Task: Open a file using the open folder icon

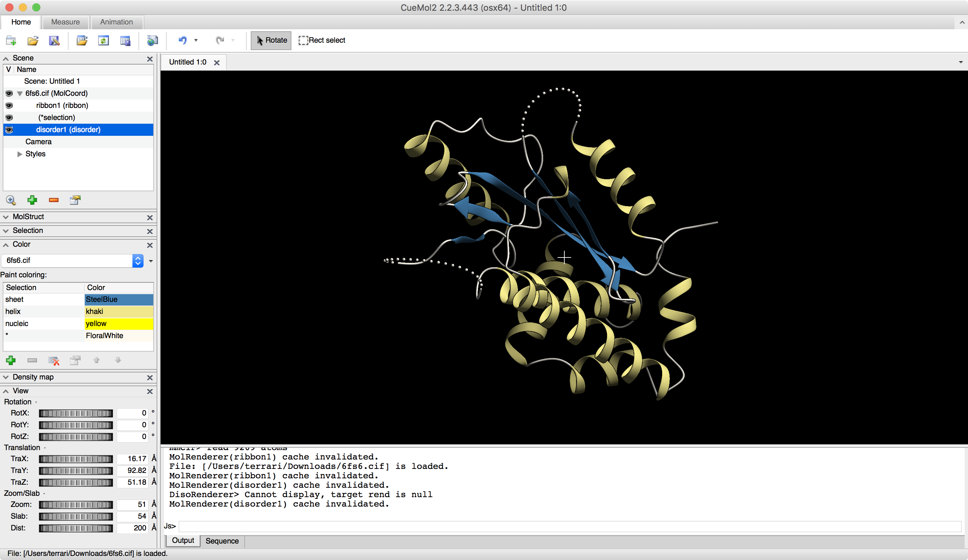Action: [x=33, y=40]
